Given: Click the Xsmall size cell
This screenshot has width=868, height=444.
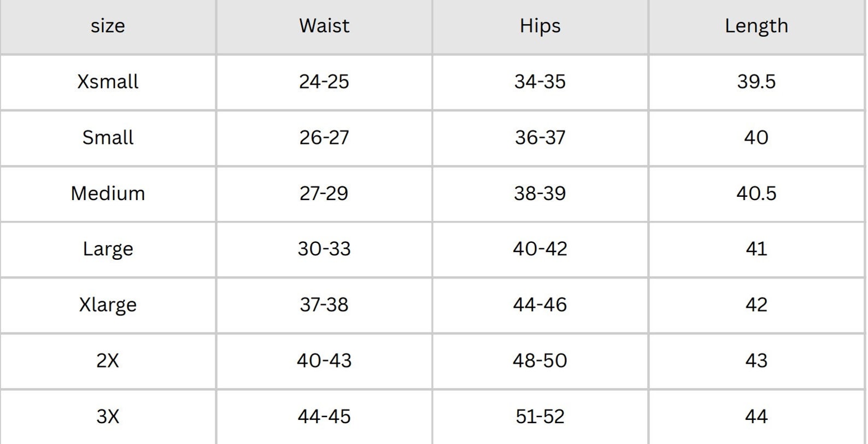Looking at the screenshot, I should pos(108,81).
